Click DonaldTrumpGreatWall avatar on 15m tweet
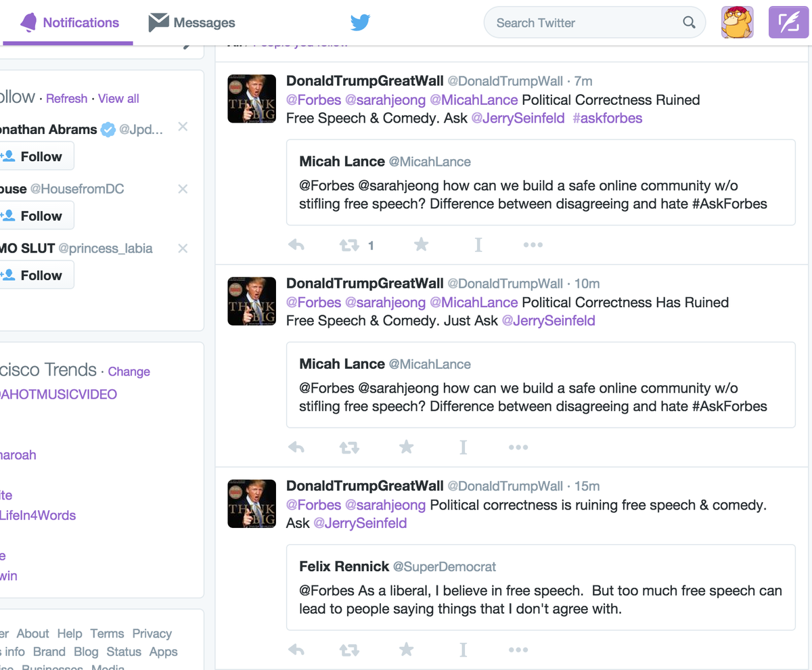 pyautogui.click(x=251, y=504)
